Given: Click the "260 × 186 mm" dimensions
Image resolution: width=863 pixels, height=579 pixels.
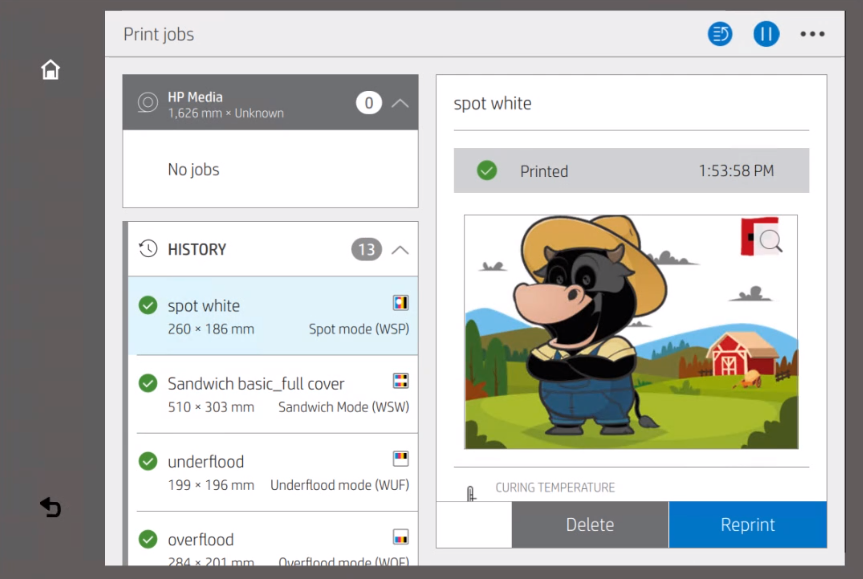Looking at the screenshot, I should [x=211, y=329].
